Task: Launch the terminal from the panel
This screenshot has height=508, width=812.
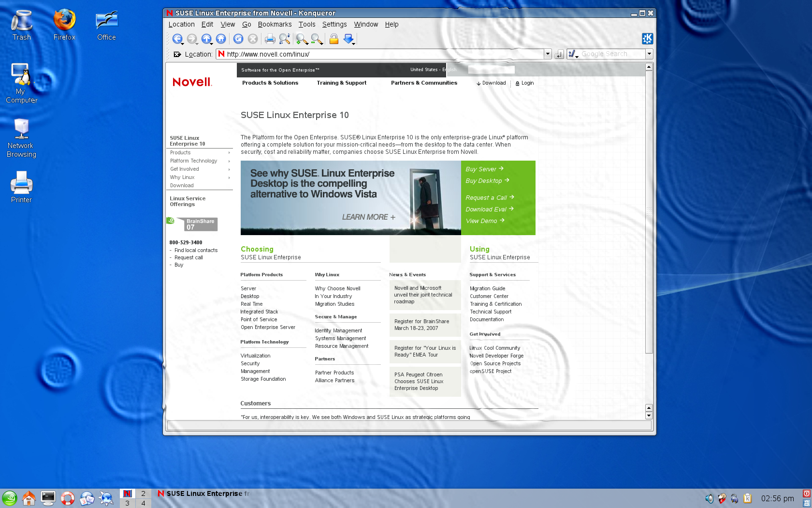Action: tap(48, 498)
